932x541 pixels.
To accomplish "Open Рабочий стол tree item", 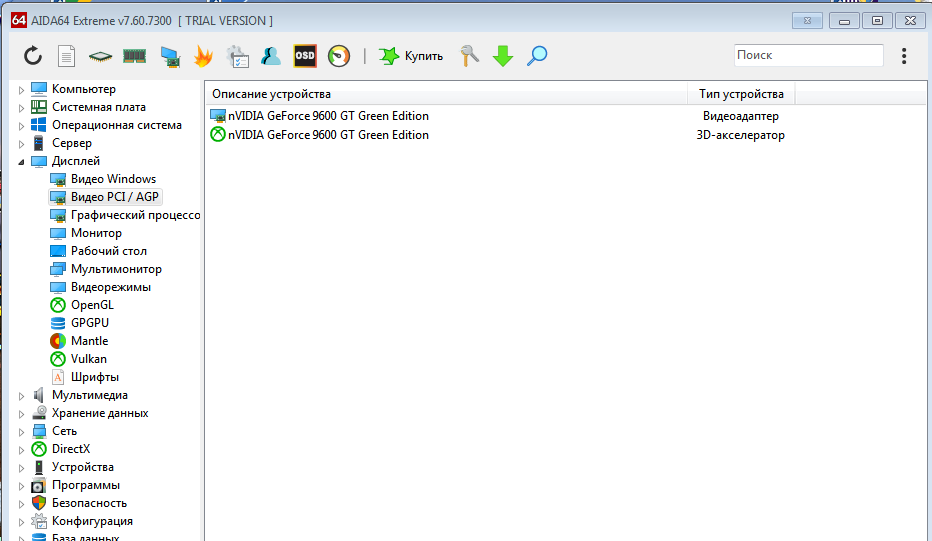I will tap(109, 251).
